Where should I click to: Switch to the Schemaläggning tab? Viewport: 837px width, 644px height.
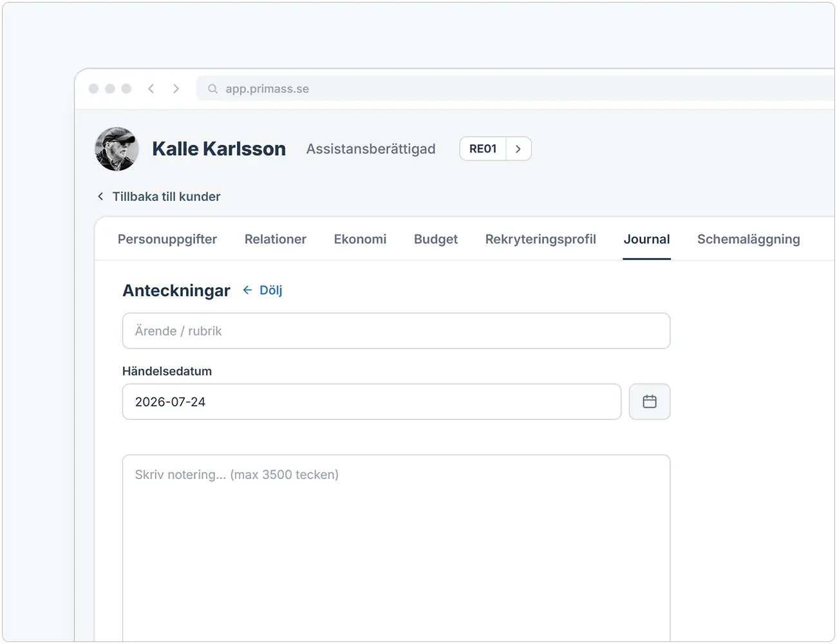(x=749, y=240)
